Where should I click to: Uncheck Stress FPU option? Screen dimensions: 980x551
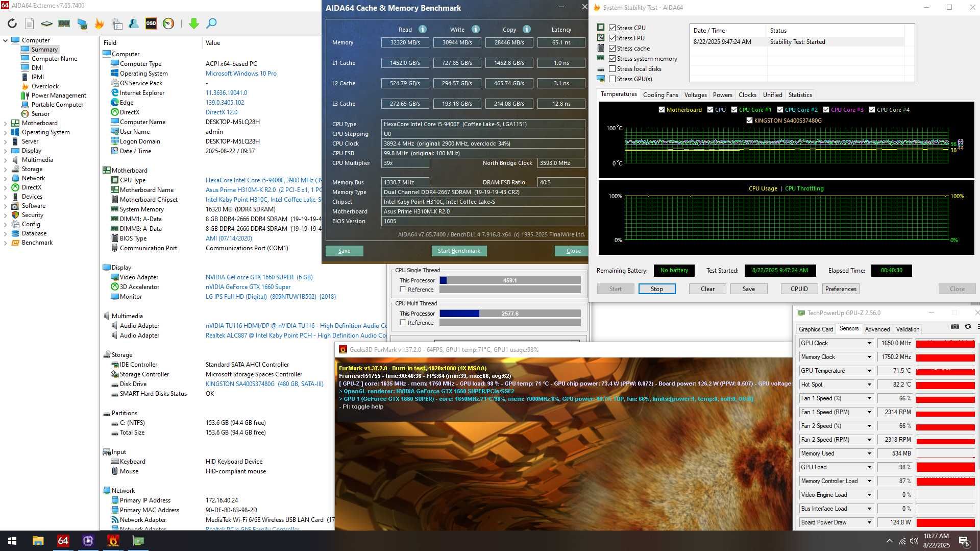(612, 38)
